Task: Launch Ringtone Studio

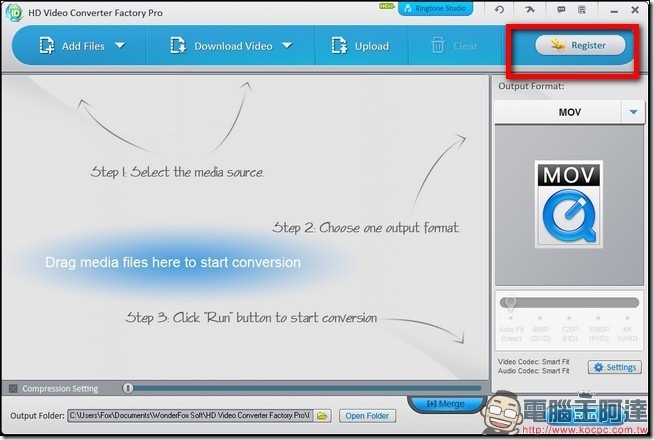Action: [435, 8]
